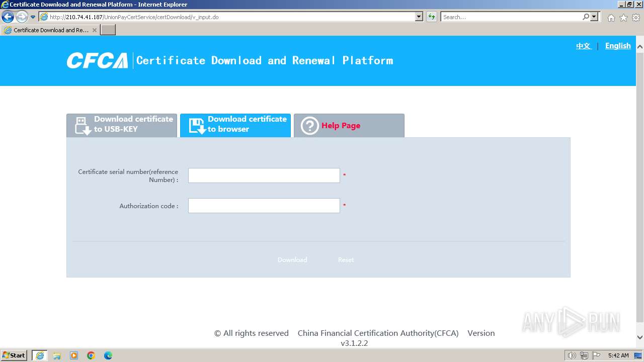This screenshot has height=362, width=644.
Task: Open recent pages dropdown beside navigation arrows
Action: (33, 17)
